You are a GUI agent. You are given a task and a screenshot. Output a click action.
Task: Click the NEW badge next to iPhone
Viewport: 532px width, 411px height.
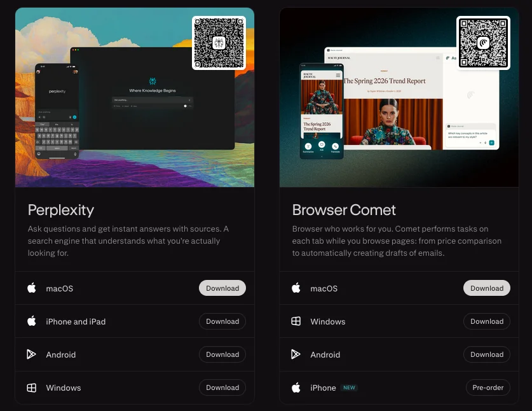click(x=349, y=387)
